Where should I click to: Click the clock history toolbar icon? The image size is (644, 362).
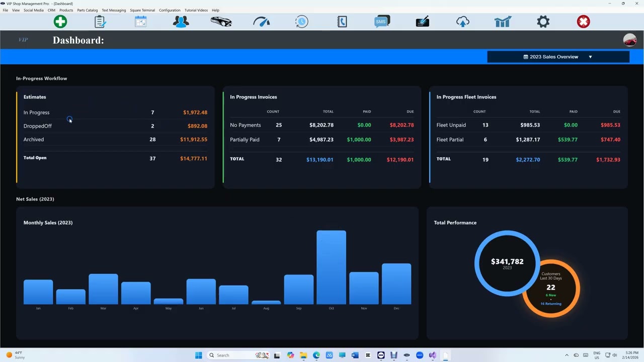tap(302, 22)
